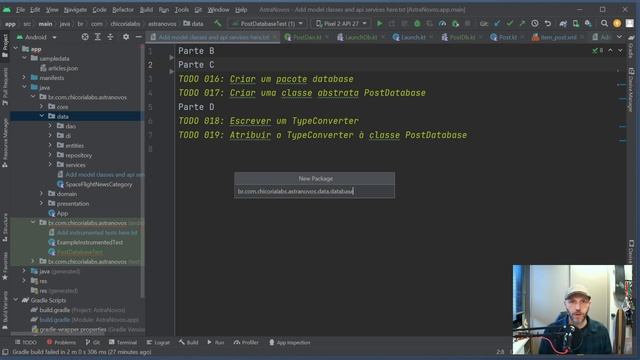Open the Refactor menu
This screenshot has height=360, width=640.
(123, 9)
